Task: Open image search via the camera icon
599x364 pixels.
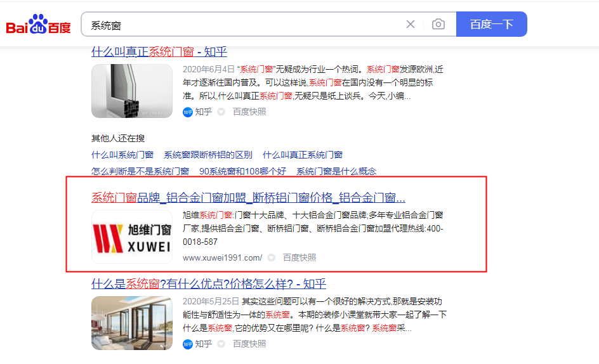Action: click(438, 25)
